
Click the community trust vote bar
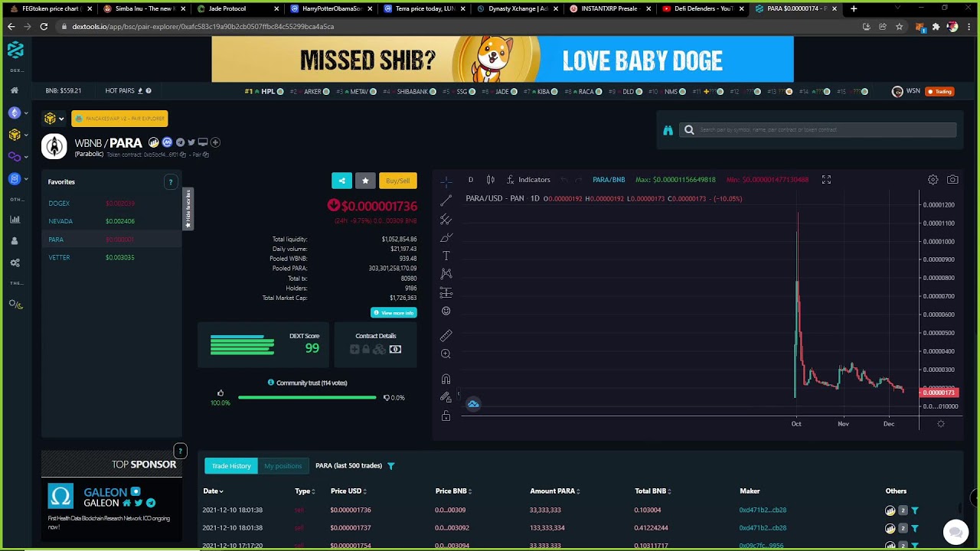[x=307, y=398]
